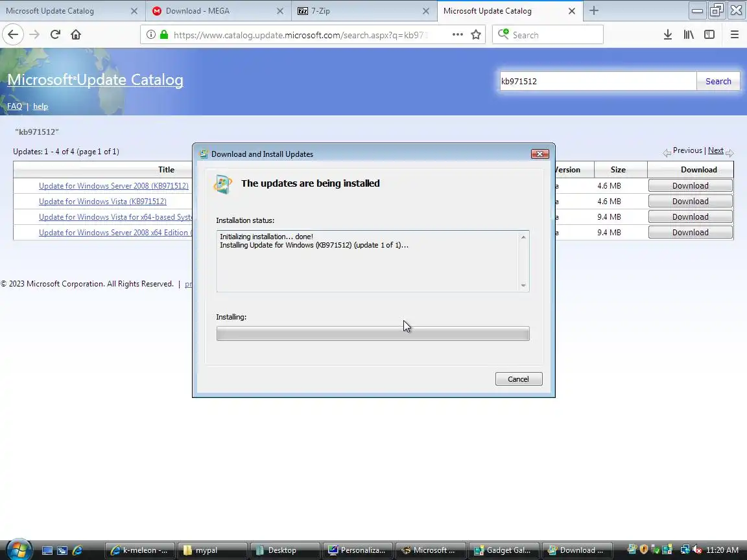Viewport: 747px width, 560px height.
Task: Open the Windows Start orb
Action: [18, 550]
